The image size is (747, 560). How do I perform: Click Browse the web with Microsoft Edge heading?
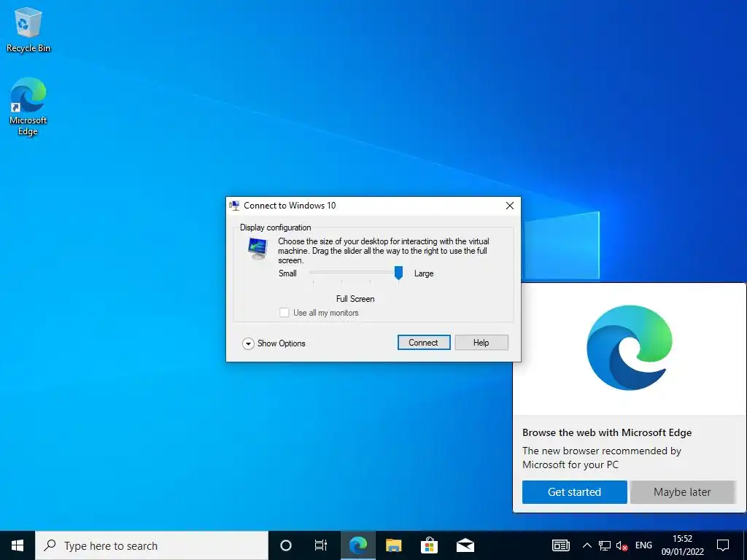607,432
